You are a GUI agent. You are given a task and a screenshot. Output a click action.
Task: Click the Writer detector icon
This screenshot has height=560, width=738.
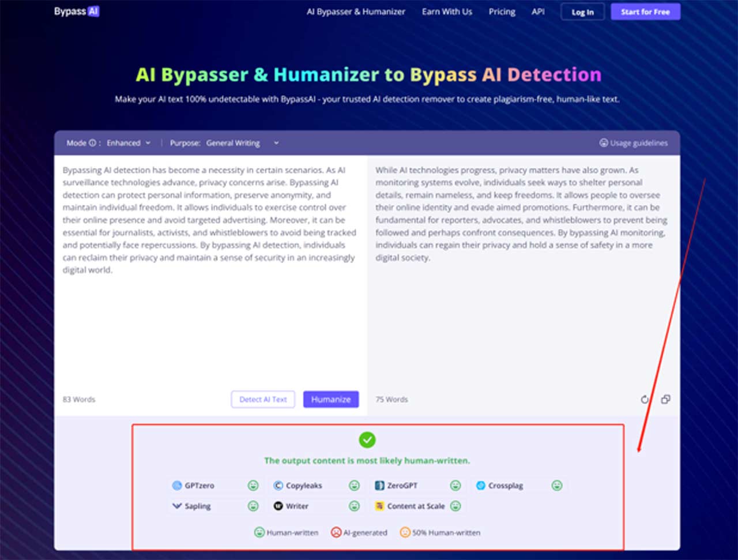tap(278, 506)
